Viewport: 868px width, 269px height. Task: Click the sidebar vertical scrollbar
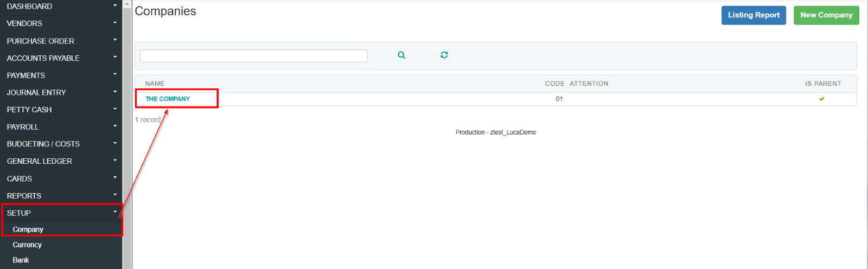(127, 138)
